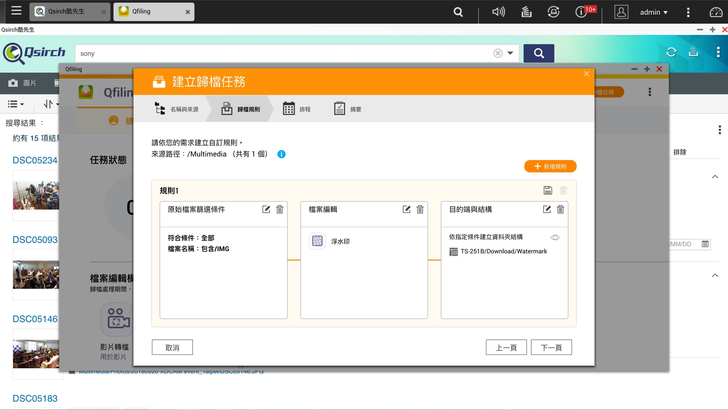Toggle the eye preview for folder structure

click(555, 237)
